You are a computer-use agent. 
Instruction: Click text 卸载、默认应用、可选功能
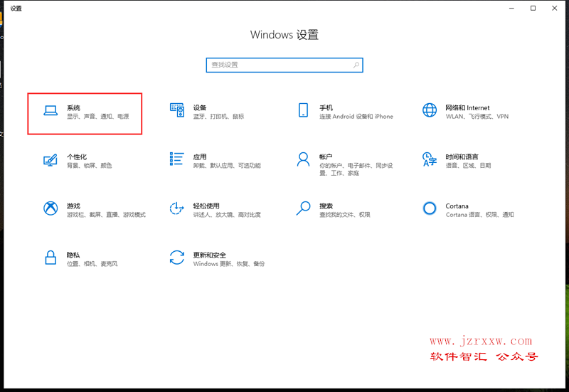point(227,166)
